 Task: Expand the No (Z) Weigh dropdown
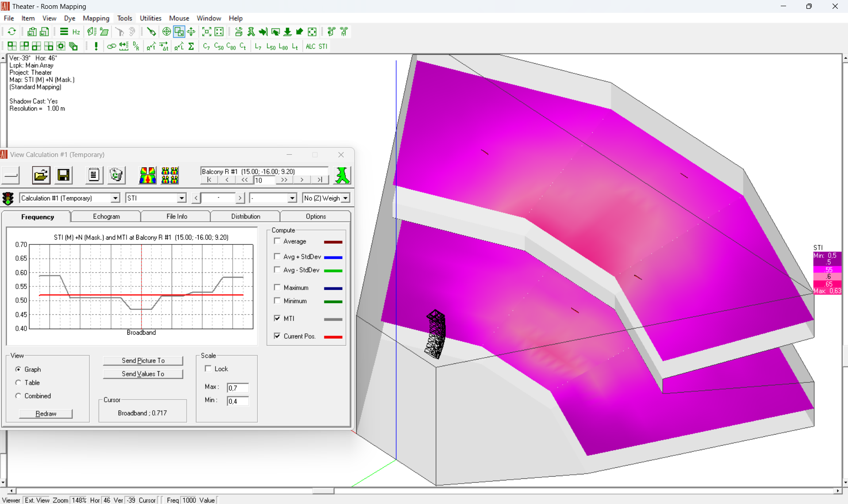(x=345, y=198)
